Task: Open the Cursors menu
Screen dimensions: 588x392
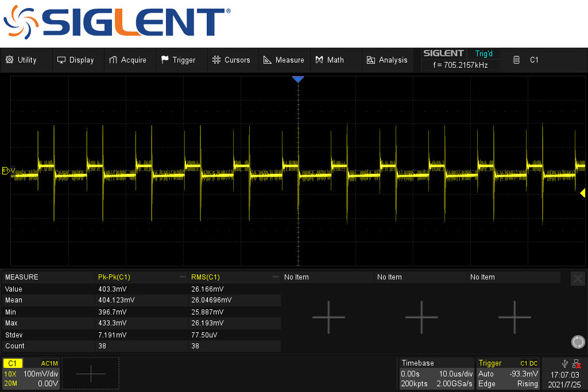Action: [231, 60]
